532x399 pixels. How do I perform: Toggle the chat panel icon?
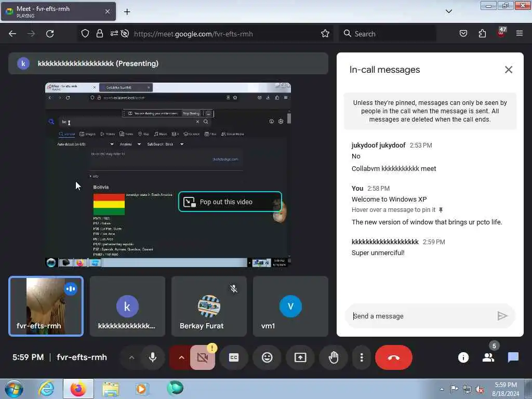point(513,357)
